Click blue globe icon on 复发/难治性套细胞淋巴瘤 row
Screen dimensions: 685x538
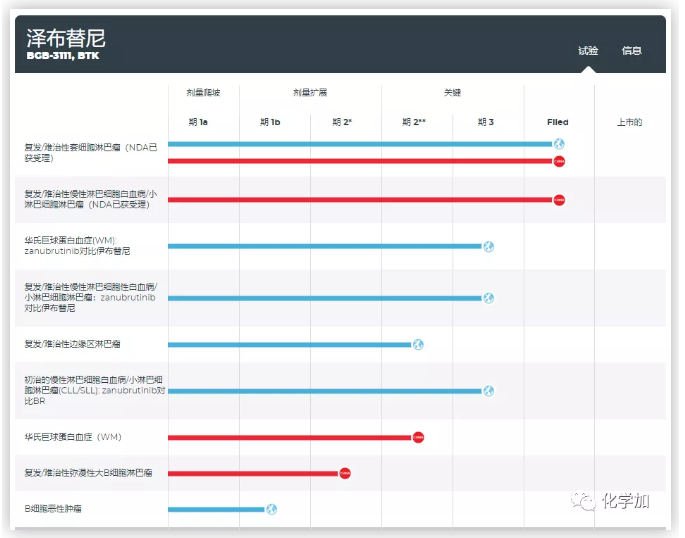click(x=559, y=144)
